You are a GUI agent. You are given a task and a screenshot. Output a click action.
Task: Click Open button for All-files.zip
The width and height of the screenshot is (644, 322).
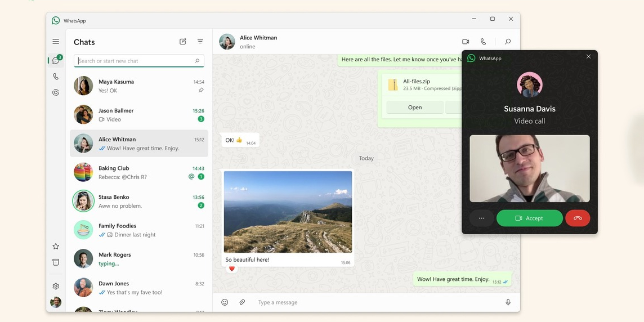[415, 107]
